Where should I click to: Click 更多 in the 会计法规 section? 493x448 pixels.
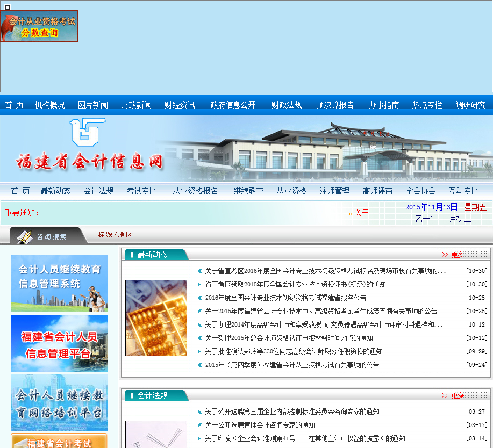pos(458,395)
